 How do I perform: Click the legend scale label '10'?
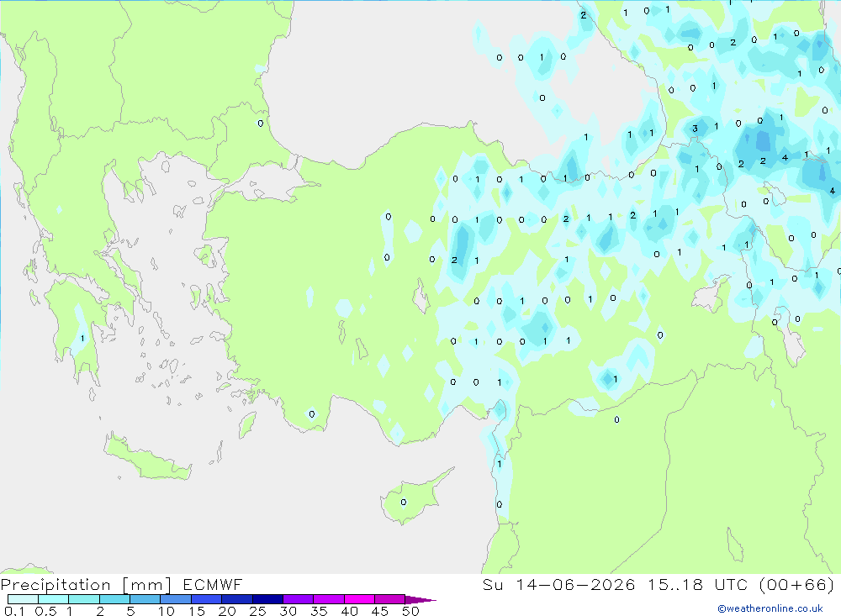point(167,611)
